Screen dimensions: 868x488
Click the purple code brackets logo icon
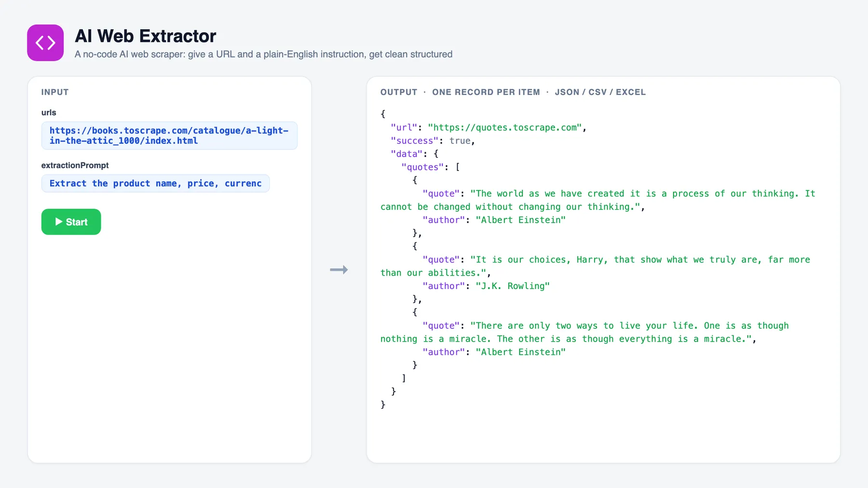45,43
